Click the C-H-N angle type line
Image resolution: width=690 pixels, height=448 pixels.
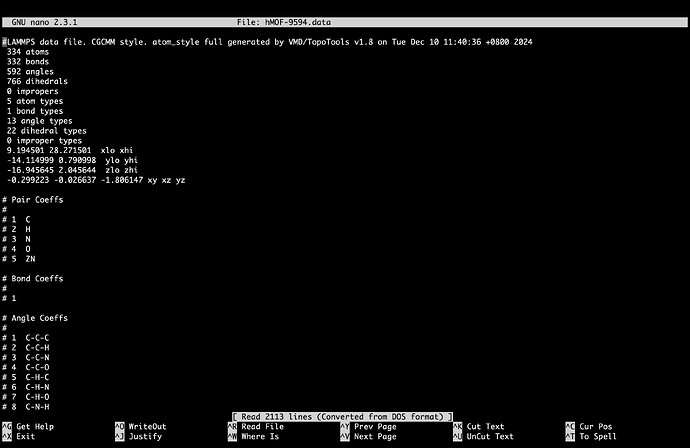coord(26,387)
